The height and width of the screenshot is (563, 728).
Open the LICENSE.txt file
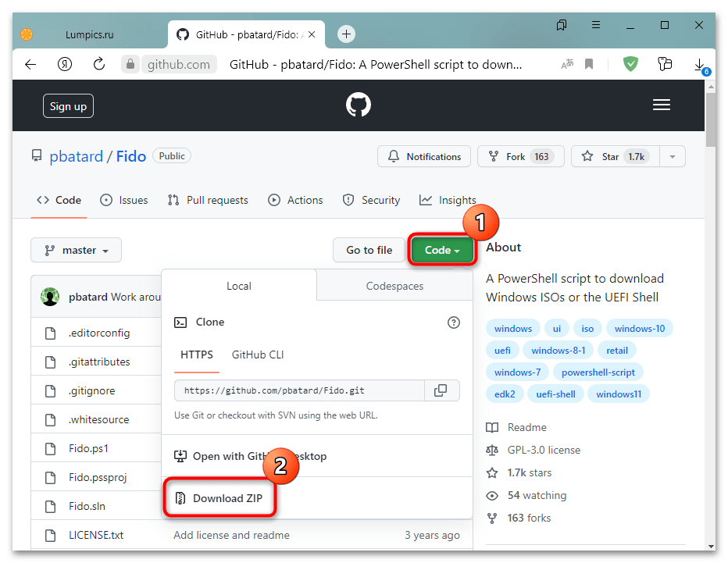[x=96, y=535]
